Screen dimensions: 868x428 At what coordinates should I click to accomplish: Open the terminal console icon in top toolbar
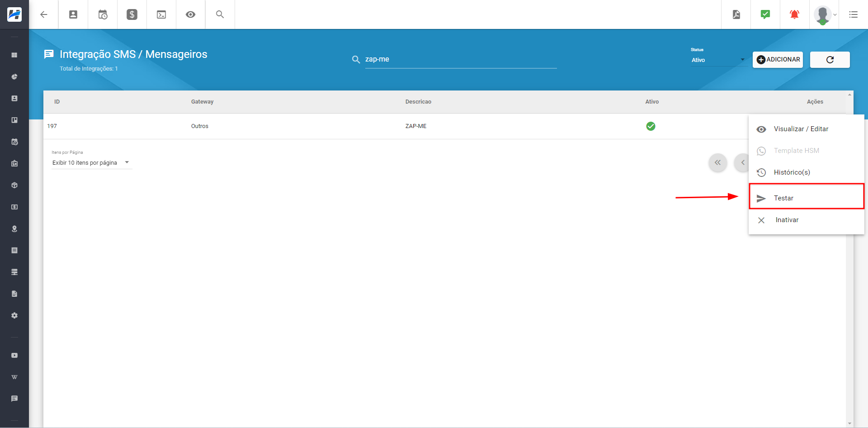point(161,14)
